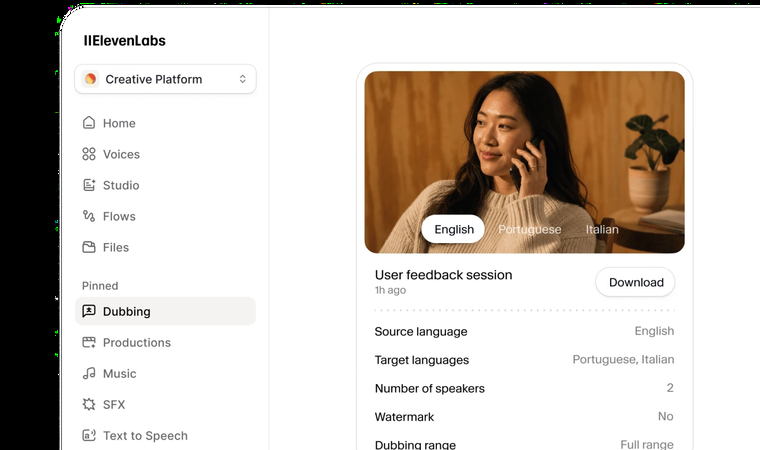Select the pinned Dubbing item
The width and height of the screenshot is (760, 450).
coord(165,311)
